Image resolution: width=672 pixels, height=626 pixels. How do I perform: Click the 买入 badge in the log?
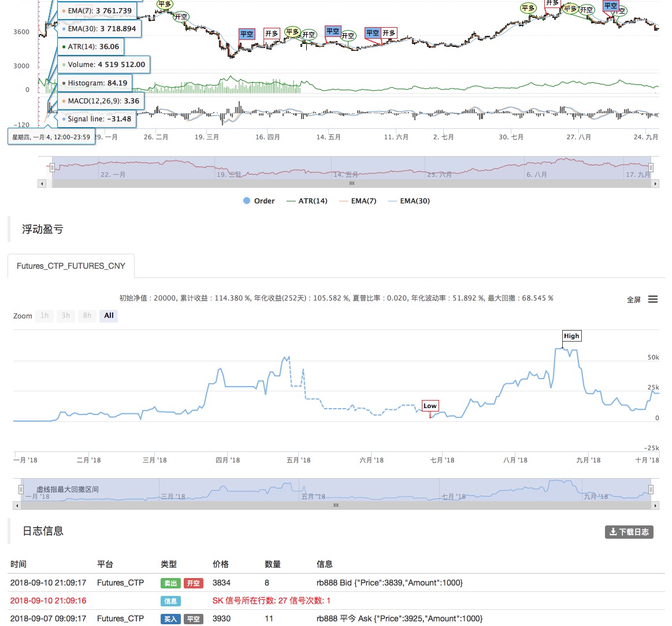tap(170, 619)
